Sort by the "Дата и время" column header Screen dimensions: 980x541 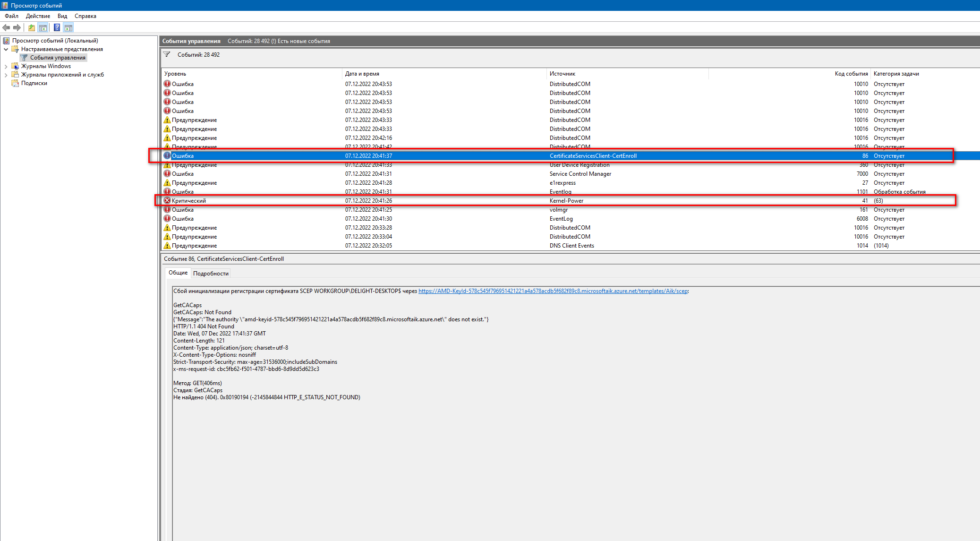444,74
